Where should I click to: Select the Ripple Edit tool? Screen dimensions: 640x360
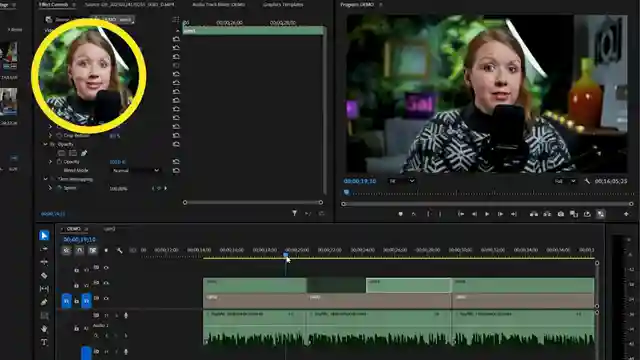click(44, 262)
